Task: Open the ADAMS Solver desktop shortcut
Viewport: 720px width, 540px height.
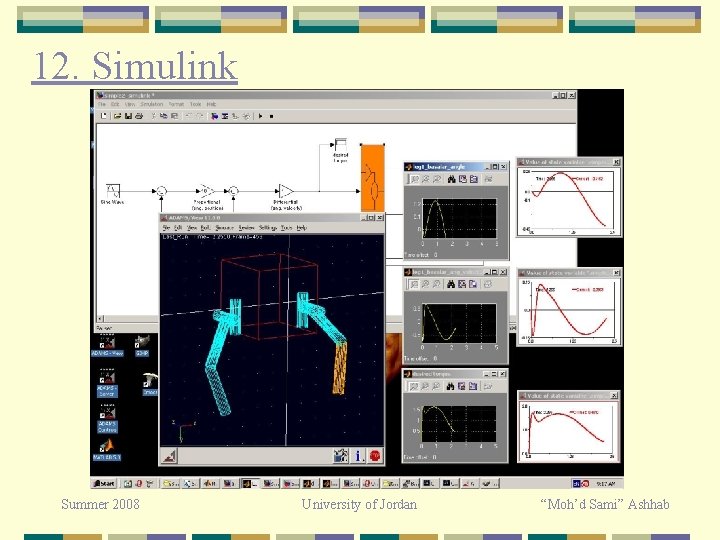Action: coord(107,383)
